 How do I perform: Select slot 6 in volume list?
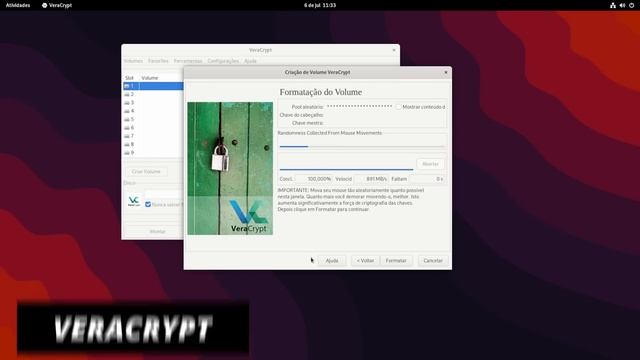153,128
